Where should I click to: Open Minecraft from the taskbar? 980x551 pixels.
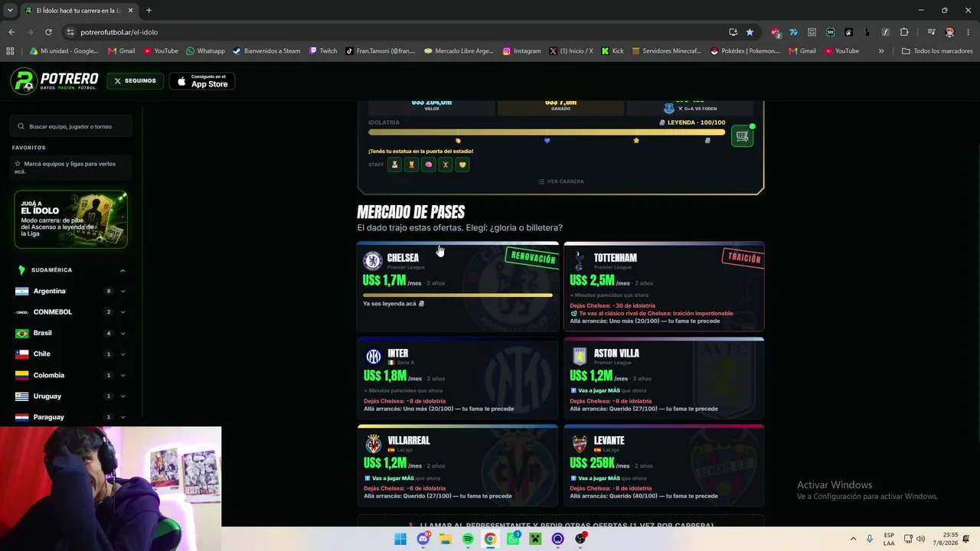point(535,539)
